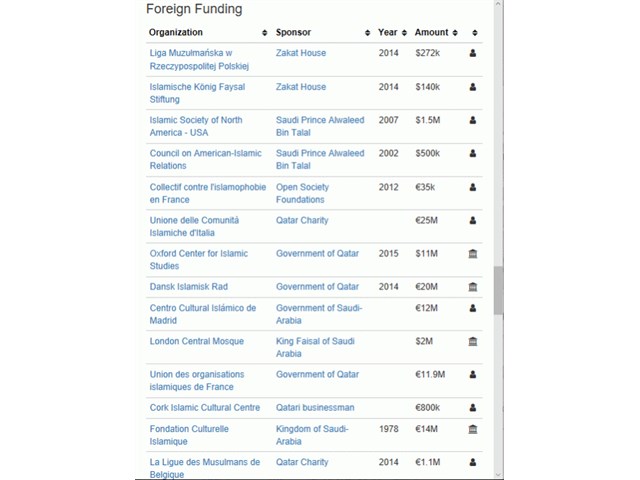Click person icon in Unione delle Comunità row
This screenshot has height=480, width=640.
click(473, 220)
